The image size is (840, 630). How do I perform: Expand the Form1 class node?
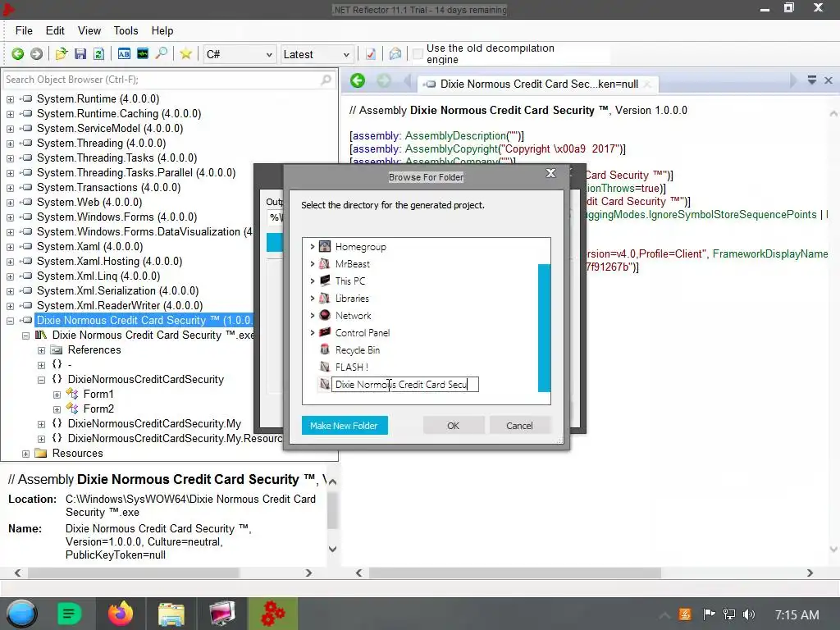point(57,395)
